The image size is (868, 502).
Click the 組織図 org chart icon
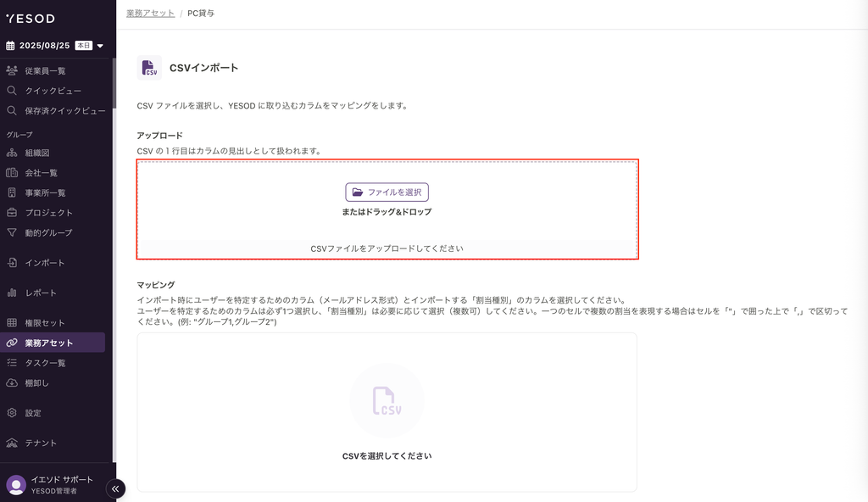tap(12, 153)
